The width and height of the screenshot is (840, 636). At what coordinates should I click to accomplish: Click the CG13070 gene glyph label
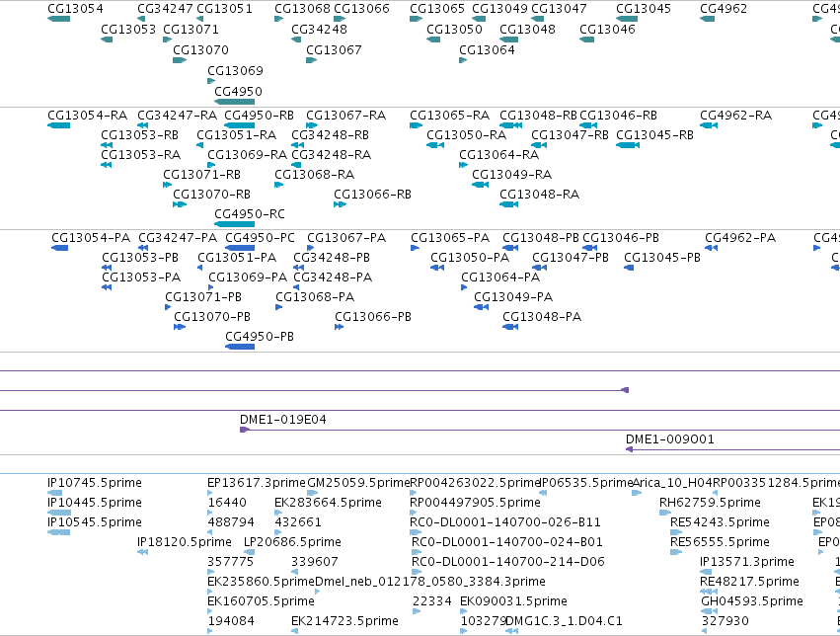(200, 50)
